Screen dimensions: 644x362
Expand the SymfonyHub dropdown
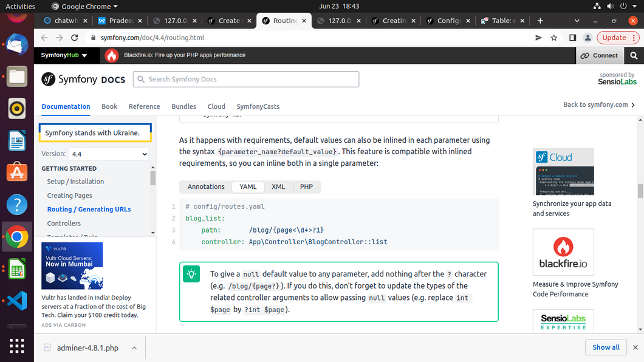tap(64, 55)
